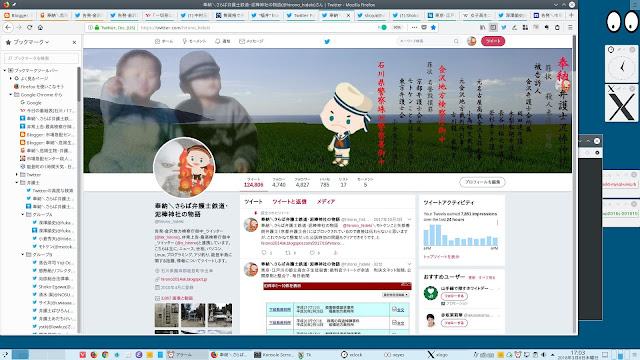The width and height of the screenshot is (640, 360).
Task: Open the first media thumbnail in the profile
Action: [x=167, y=315]
